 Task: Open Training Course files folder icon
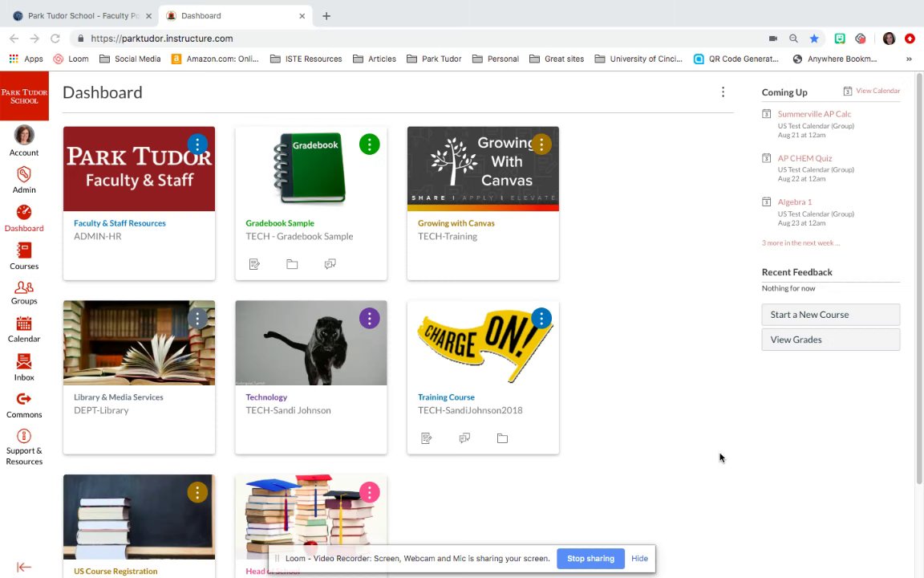tap(502, 438)
